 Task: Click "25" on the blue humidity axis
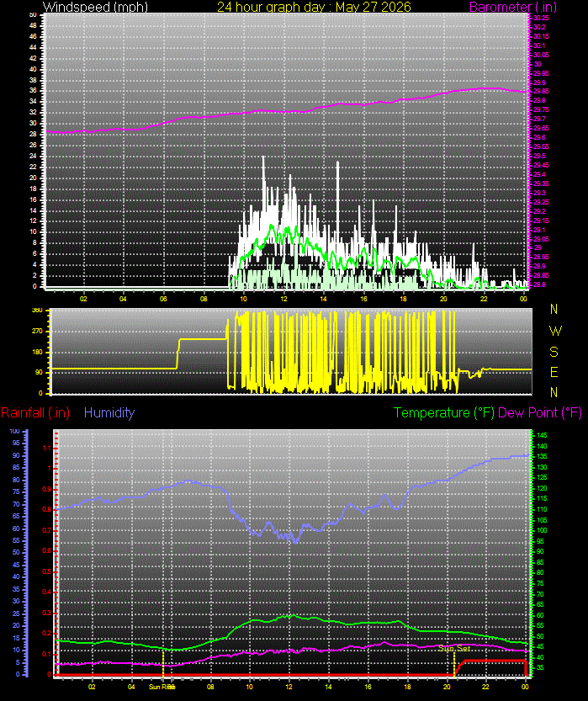click(x=17, y=613)
